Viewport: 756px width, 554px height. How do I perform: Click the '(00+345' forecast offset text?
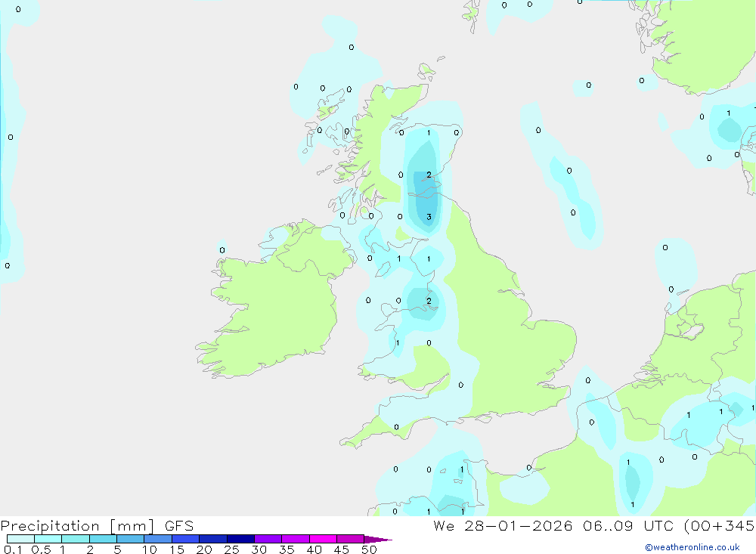pyautogui.click(x=719, y=526)
